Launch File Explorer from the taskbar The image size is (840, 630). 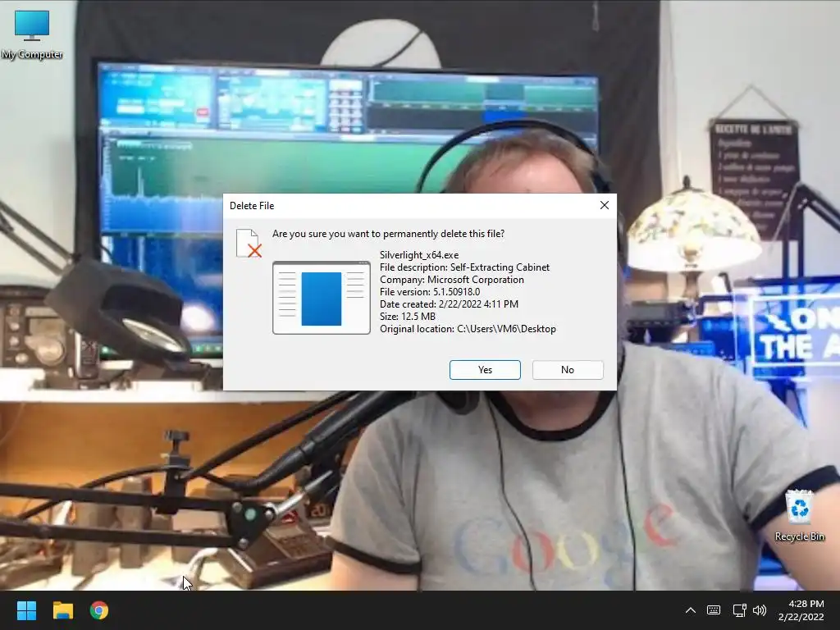(62, 610)
